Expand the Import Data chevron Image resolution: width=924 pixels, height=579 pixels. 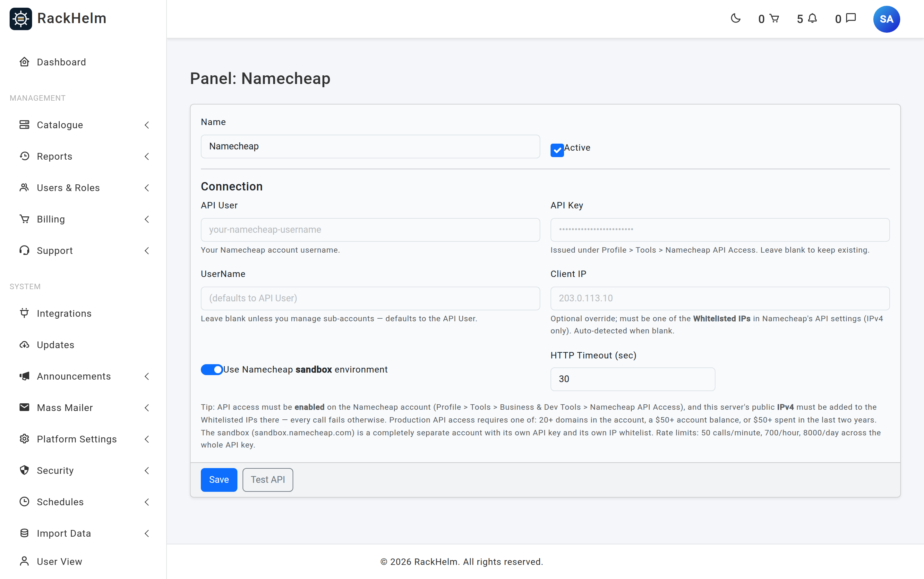pos(147,533)
